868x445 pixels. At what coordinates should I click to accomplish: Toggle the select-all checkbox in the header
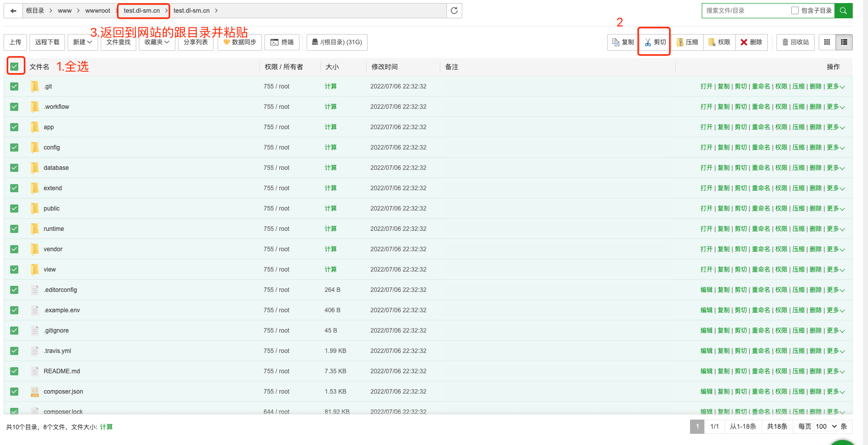coord(14,67)
